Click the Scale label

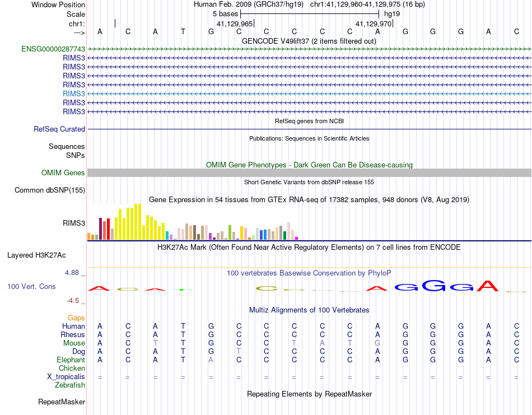coord(76,14)
